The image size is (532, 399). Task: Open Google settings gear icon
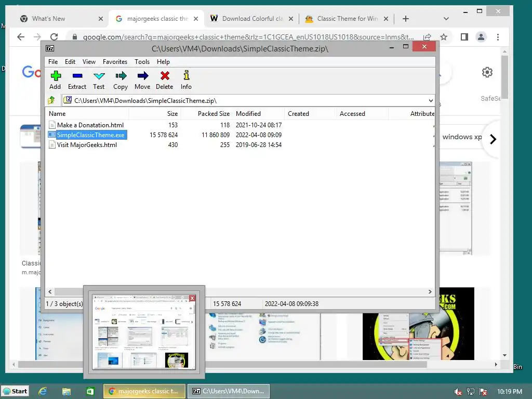(x=487, y=72)
